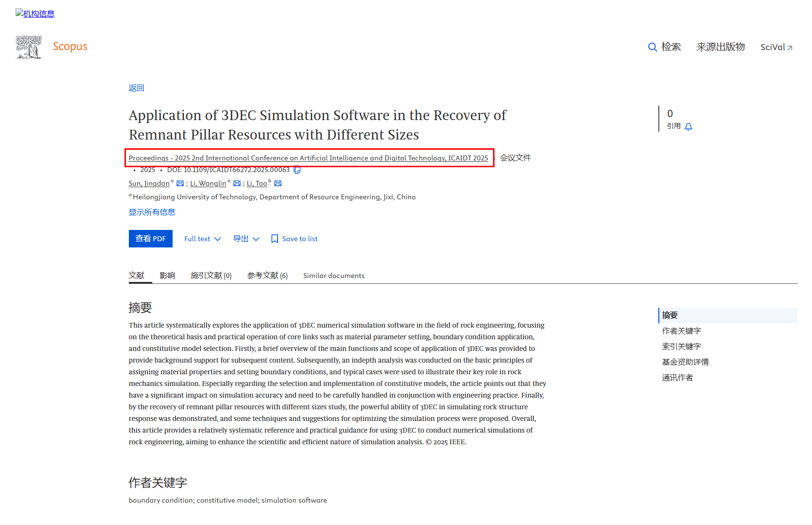
Task: Select the Similar documents tab
Action: (x=334, y=276)
